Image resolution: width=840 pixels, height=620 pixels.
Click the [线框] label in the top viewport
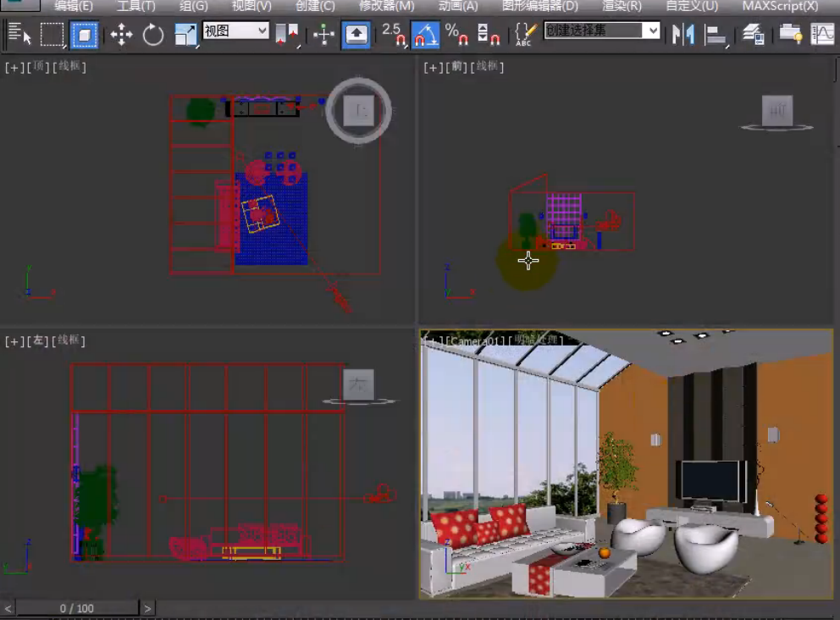(x=69, y=66)
